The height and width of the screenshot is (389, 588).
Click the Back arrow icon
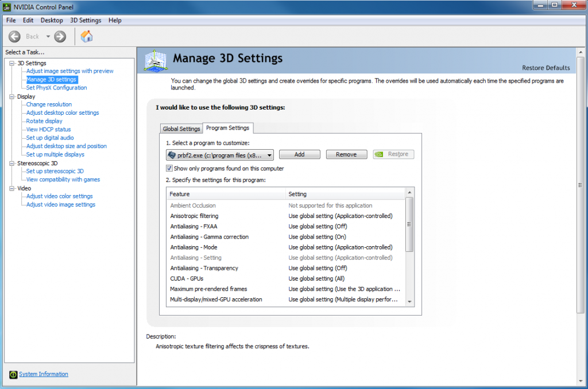pos(14,37)
